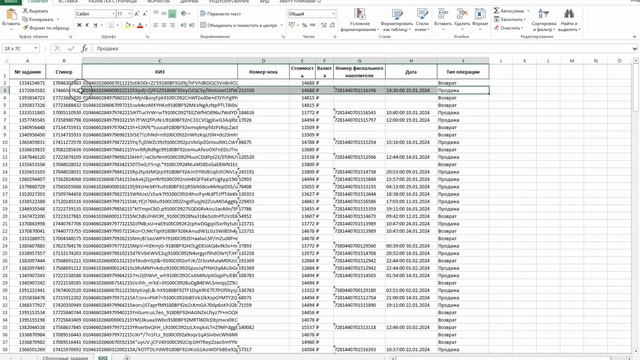The image size is (640, 360).
Task: Click the cell borders icon
Action: [111, 25]
